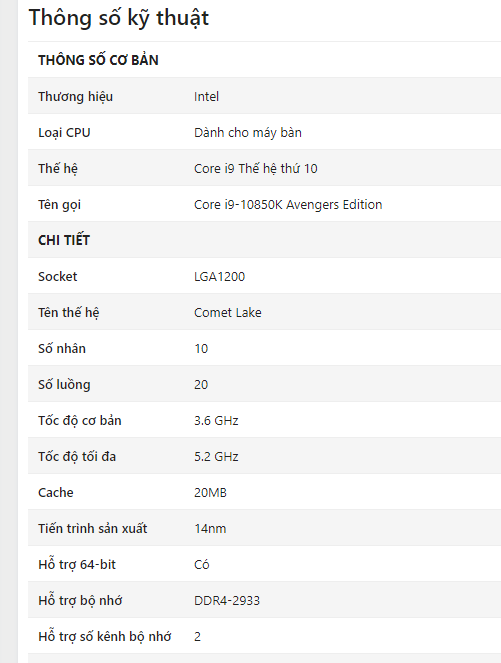The width and height of the screenshot is (501, 663).
Task: Click the '14nm' process value
Action: pos(210,529)
